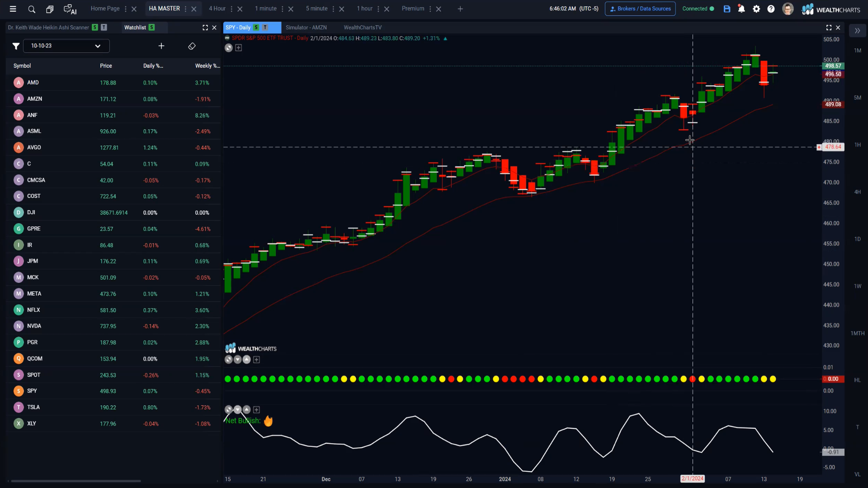Open the settings gear
868x488 pixels.
(x=756, y=9)
